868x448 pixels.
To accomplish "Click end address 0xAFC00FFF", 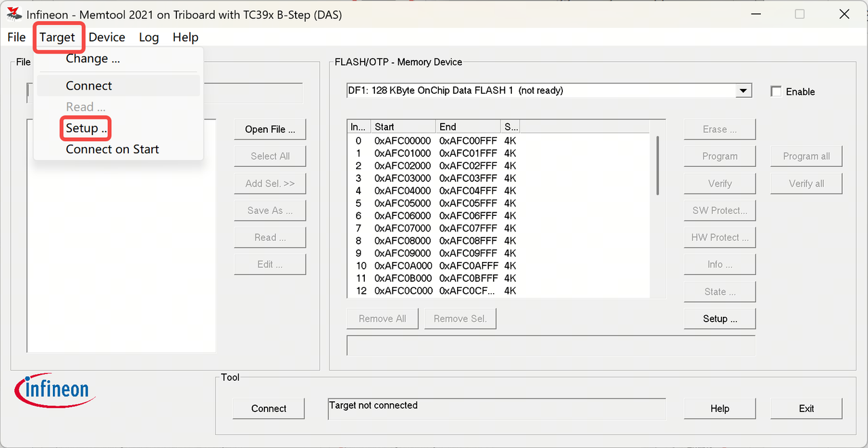I will coord(468,141).
